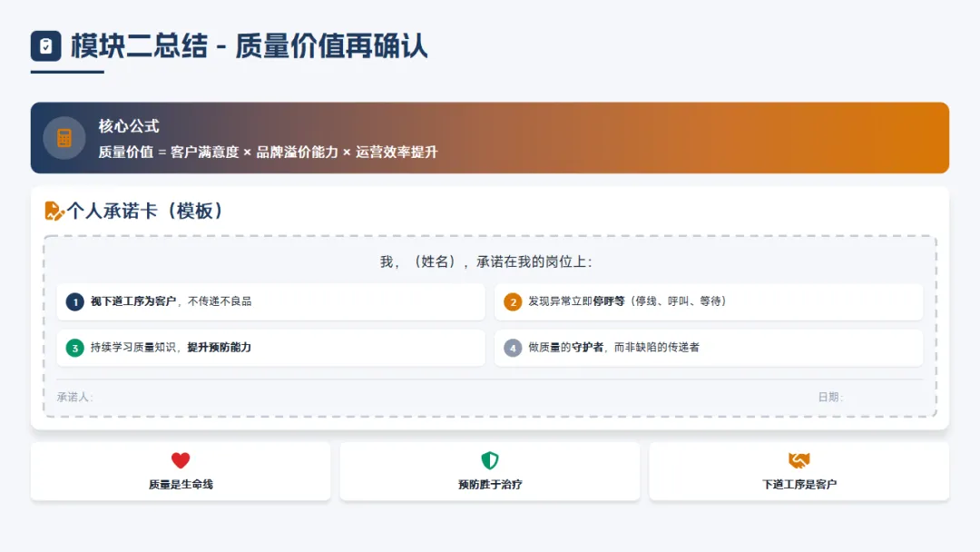Click the green shield icon
The width and height of the screenshot is (980, 552).
click(490, 460)
